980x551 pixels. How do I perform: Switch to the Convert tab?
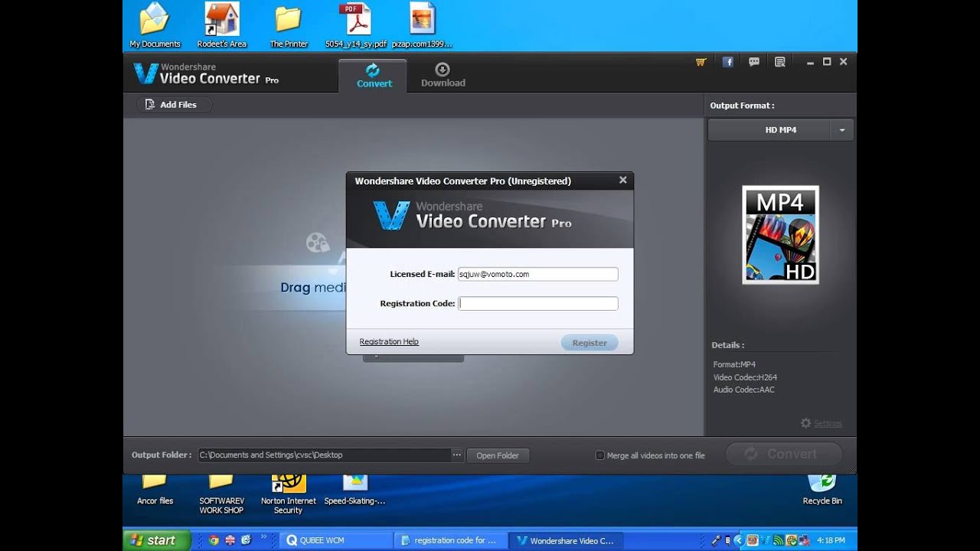point(374,75)
